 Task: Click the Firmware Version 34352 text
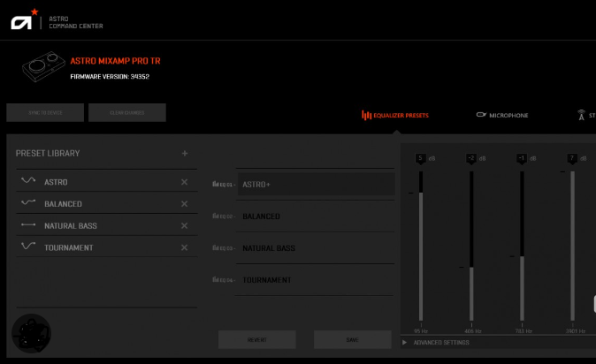tap(110, 76)
